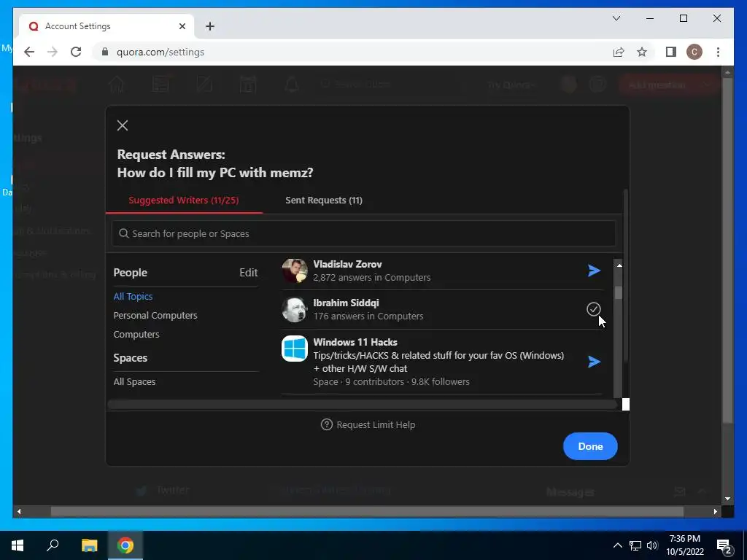Open Chrome side panel icon

pos(671,52)
